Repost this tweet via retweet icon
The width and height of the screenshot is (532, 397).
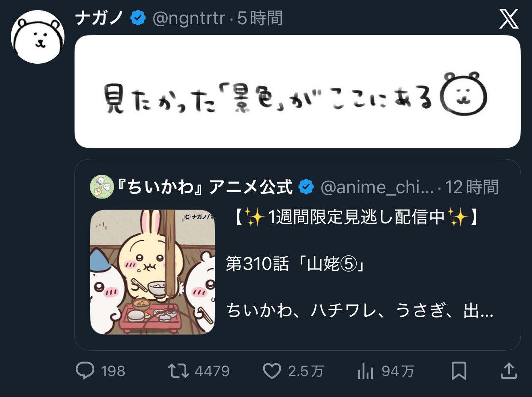point(178,371)
